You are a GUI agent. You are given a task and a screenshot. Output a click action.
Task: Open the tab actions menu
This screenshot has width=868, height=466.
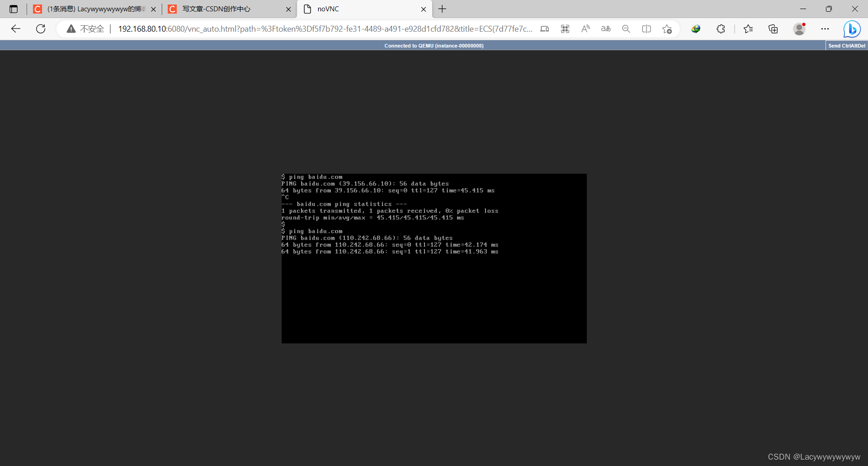(14, 9)
